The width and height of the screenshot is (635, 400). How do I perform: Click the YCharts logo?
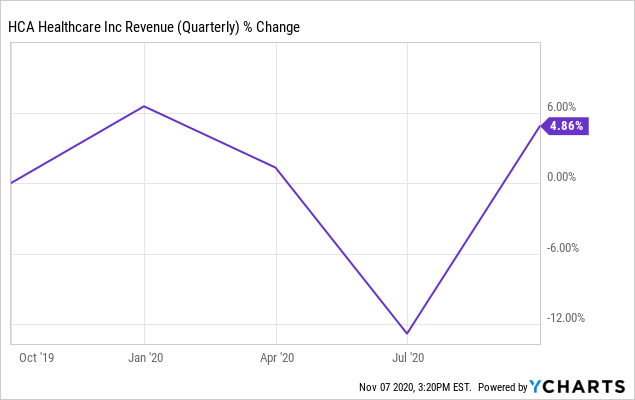click(x=577, y=387)
